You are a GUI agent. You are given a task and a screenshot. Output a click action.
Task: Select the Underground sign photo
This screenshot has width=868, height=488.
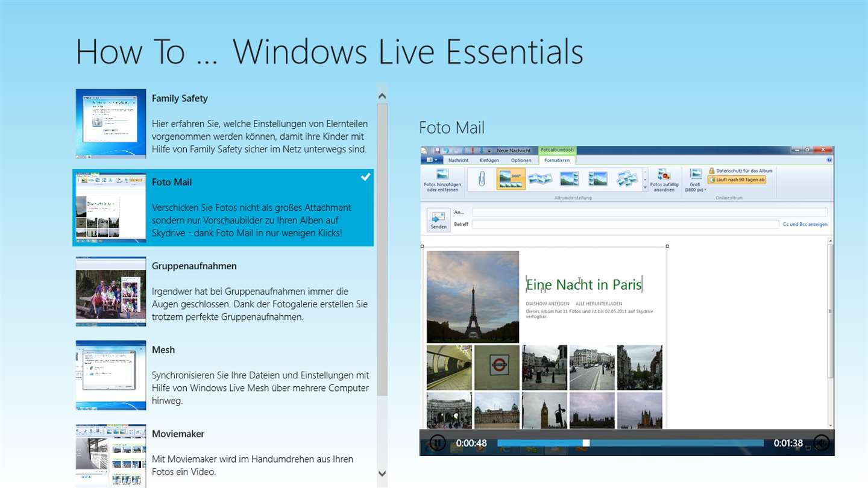click(497, 368)
